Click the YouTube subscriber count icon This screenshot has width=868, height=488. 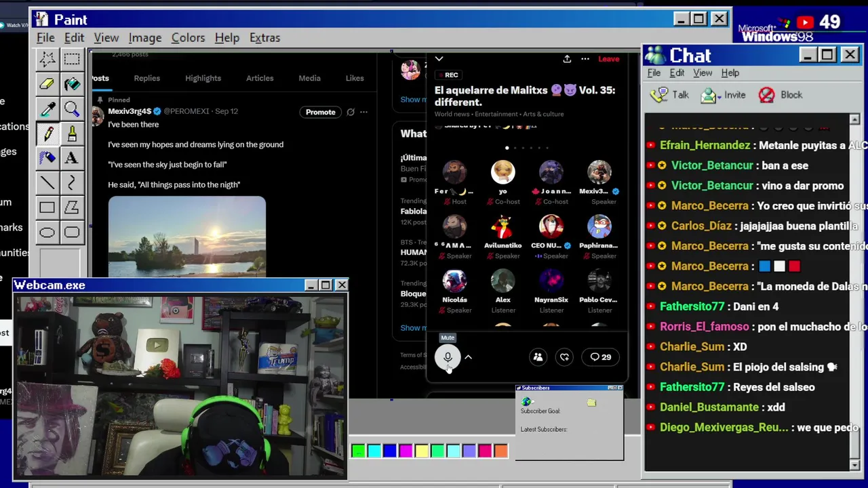point(805,22)
